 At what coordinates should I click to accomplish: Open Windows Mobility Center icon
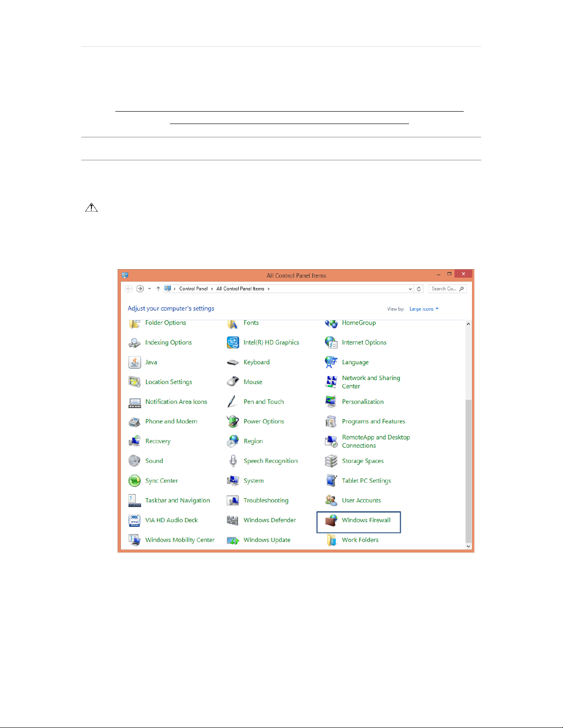[x=135, y=540]
